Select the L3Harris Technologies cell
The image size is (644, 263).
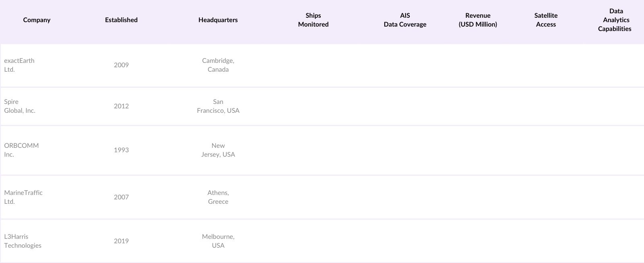click(23, 241)
